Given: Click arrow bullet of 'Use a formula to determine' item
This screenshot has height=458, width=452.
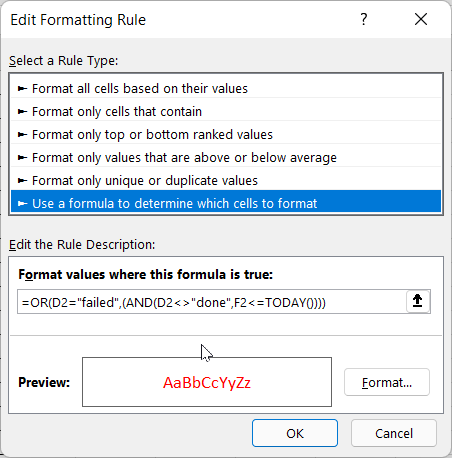Looking at the screenshot, I should (x=22, y=203).
